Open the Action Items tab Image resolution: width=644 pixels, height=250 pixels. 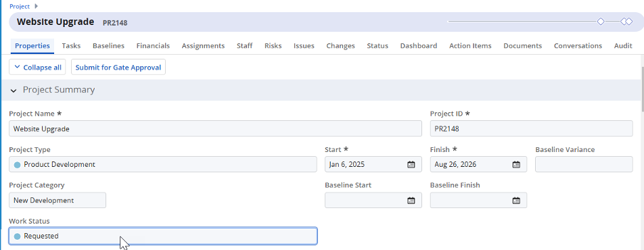[470, 45]
